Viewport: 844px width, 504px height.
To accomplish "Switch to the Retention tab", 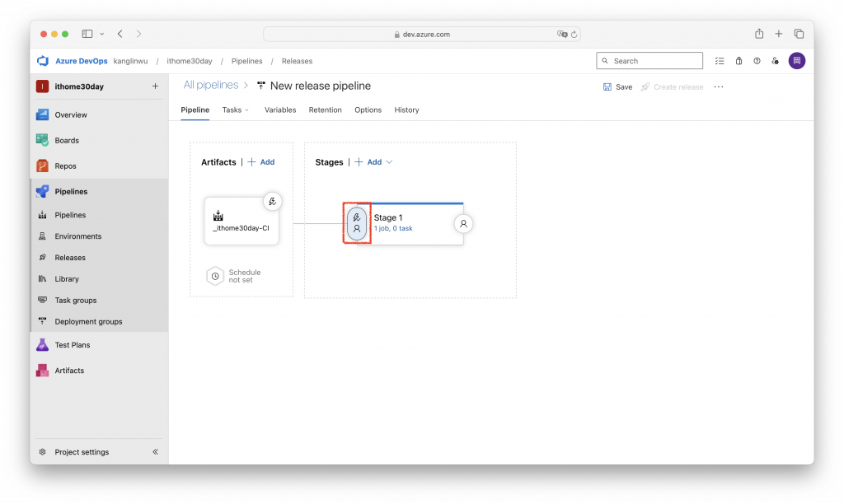I will point(325,110).
